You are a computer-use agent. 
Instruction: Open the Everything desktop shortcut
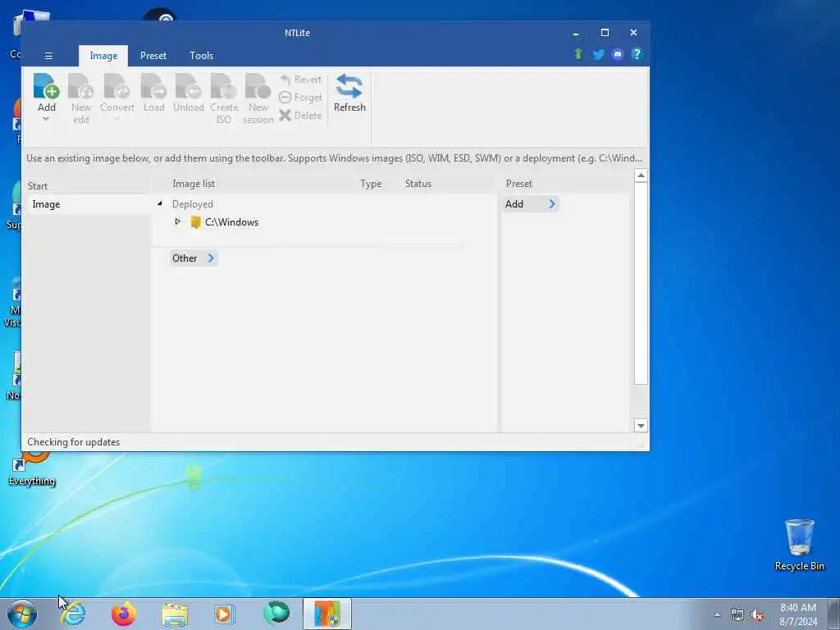coord(32,468)
